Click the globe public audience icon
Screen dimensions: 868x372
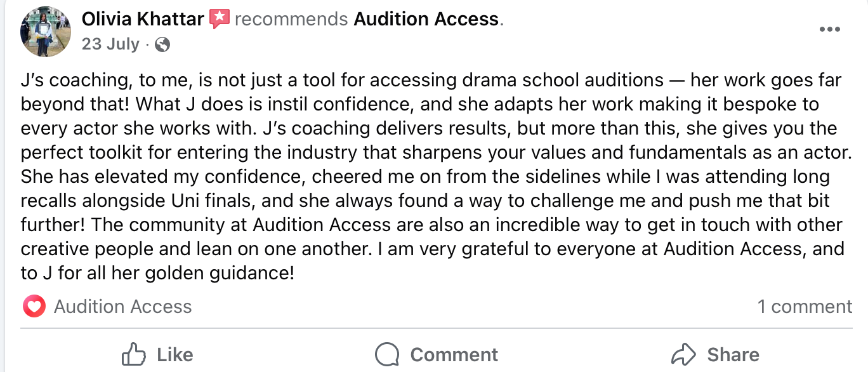pyautogui.click(x=162, y=44)
